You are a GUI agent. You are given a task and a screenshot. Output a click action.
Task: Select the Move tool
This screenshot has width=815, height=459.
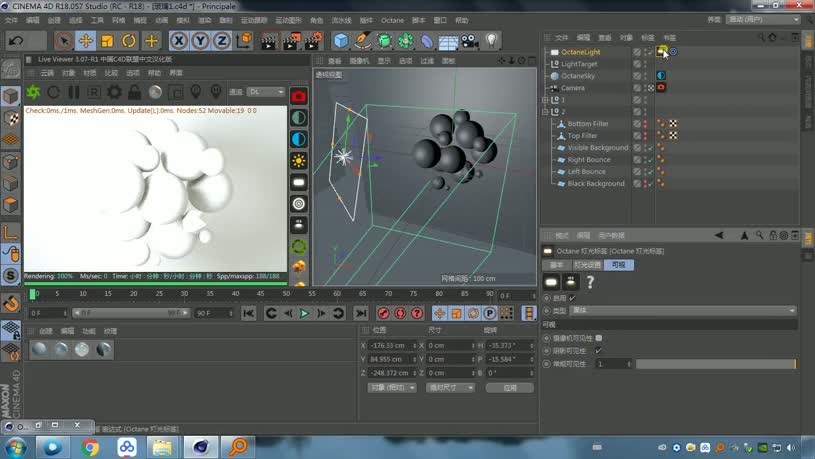point(86,41)
